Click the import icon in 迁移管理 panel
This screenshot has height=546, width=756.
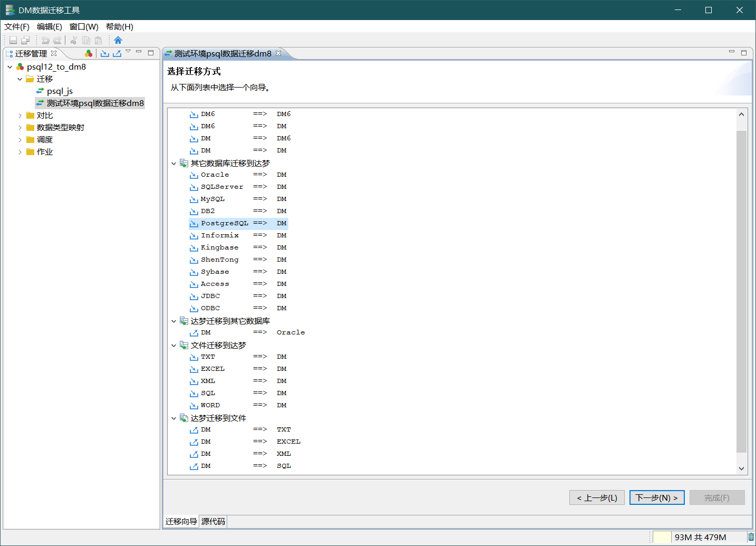[x=105, y=53]
